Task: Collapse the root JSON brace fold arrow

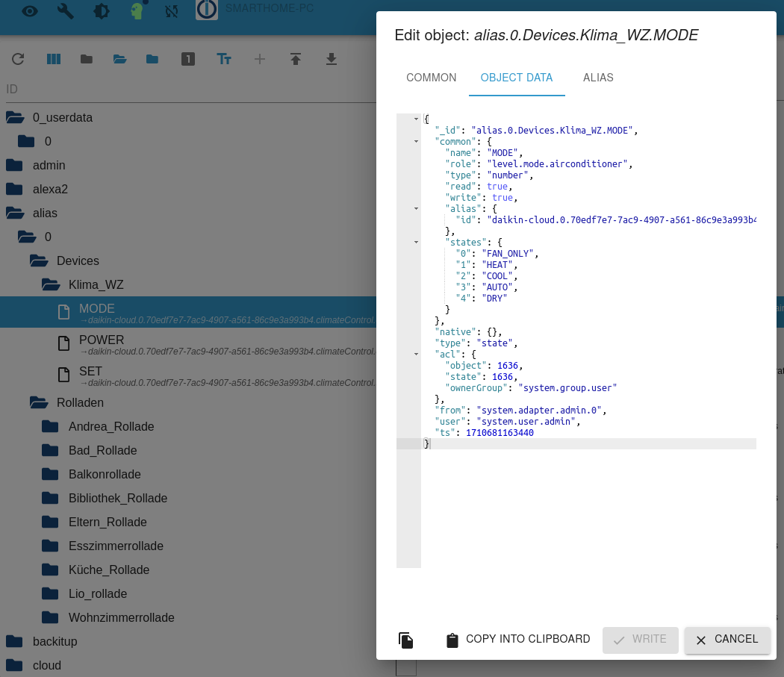Action: point(416,119)
